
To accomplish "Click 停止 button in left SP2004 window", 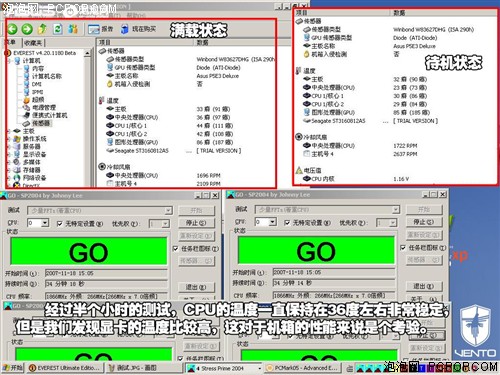I will point(196,223).
